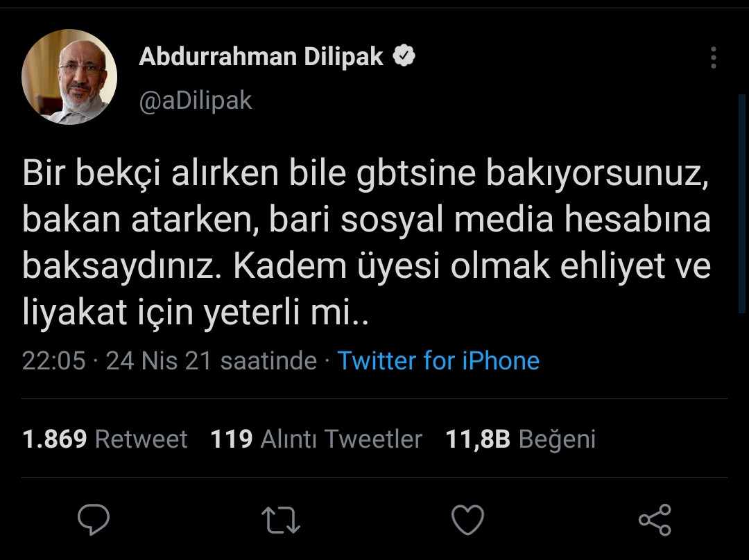Tap the 22:05 timestamp
This screenshot has width=749, height=560.
coord(53,360)
